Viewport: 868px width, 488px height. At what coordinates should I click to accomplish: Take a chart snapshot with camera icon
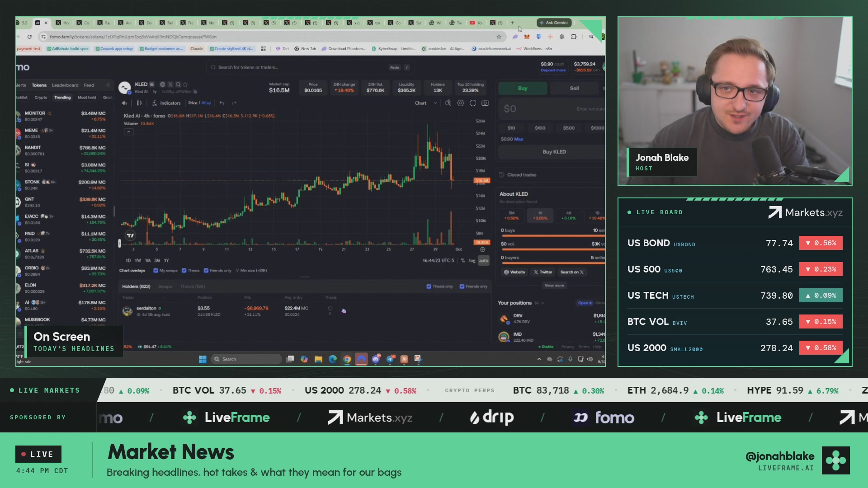tap(485, 103)
